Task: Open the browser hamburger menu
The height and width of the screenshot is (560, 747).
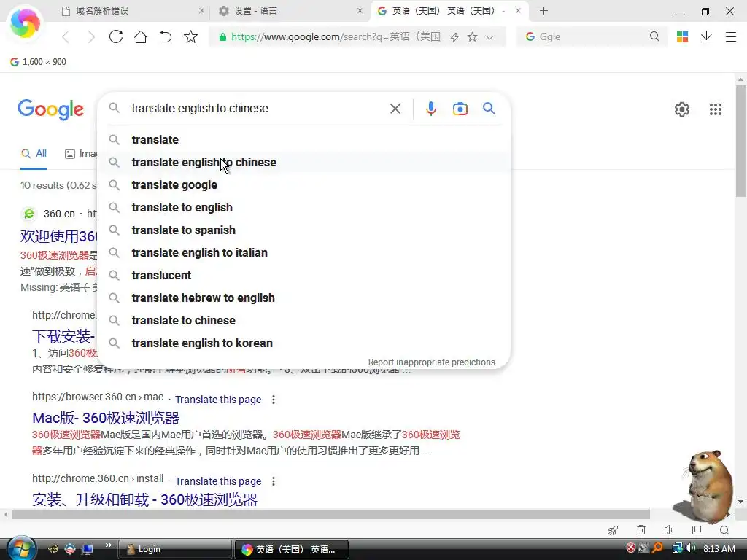Action: [731, 36]
